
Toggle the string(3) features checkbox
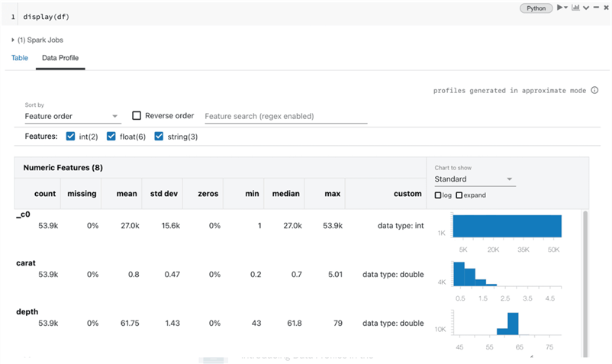pos(159,137)
